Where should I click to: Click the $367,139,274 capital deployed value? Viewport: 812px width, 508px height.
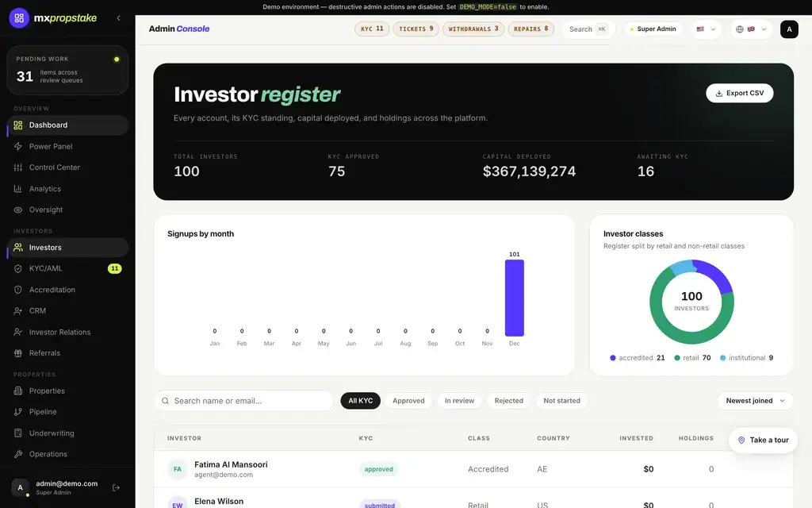click(529, 171)
